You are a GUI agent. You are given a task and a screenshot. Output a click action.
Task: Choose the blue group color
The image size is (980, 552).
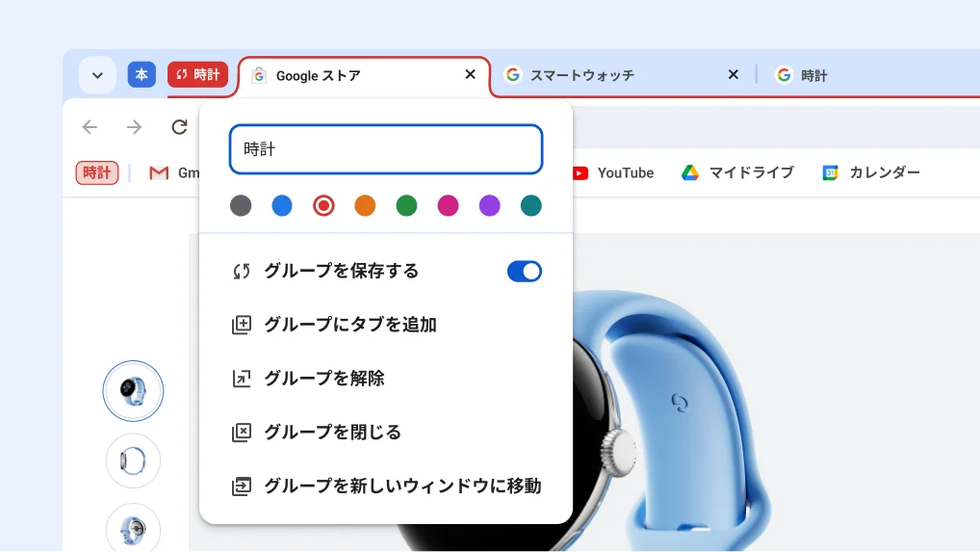coord(282,205)
